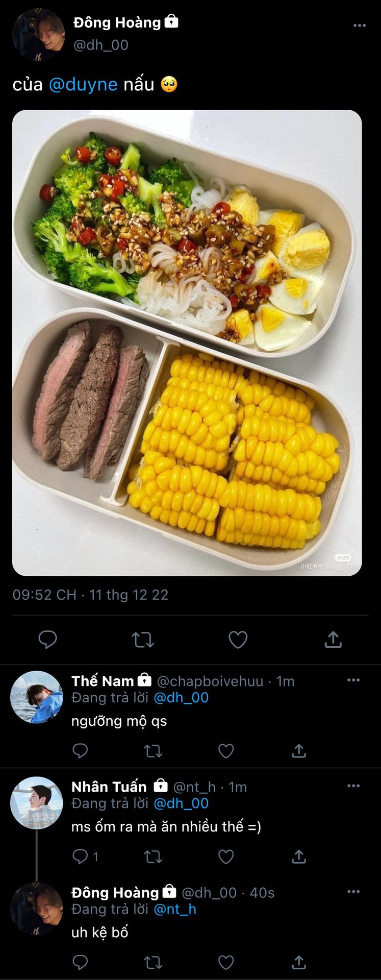381x980 pixels.
Task: Open @nt_h mention in the last reply
Action: (x=175, y=909)
